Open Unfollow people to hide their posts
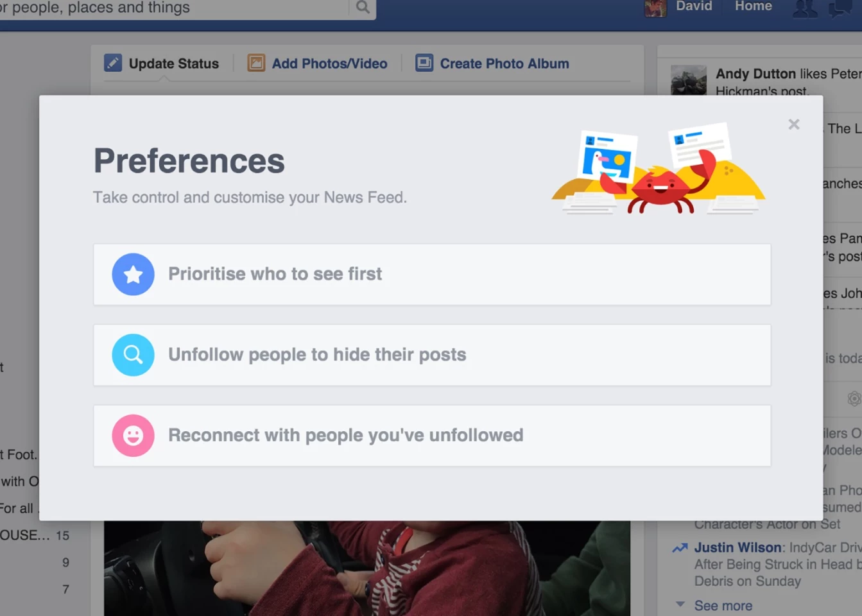The width and height of the screenshot is (862, 616). pos(432,355)
